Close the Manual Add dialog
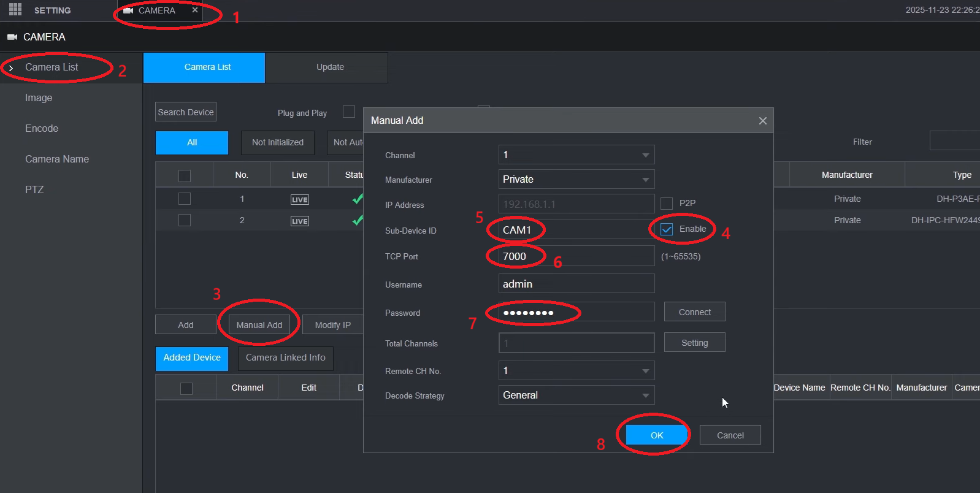 pyautogui.click(x=762, y=121)
